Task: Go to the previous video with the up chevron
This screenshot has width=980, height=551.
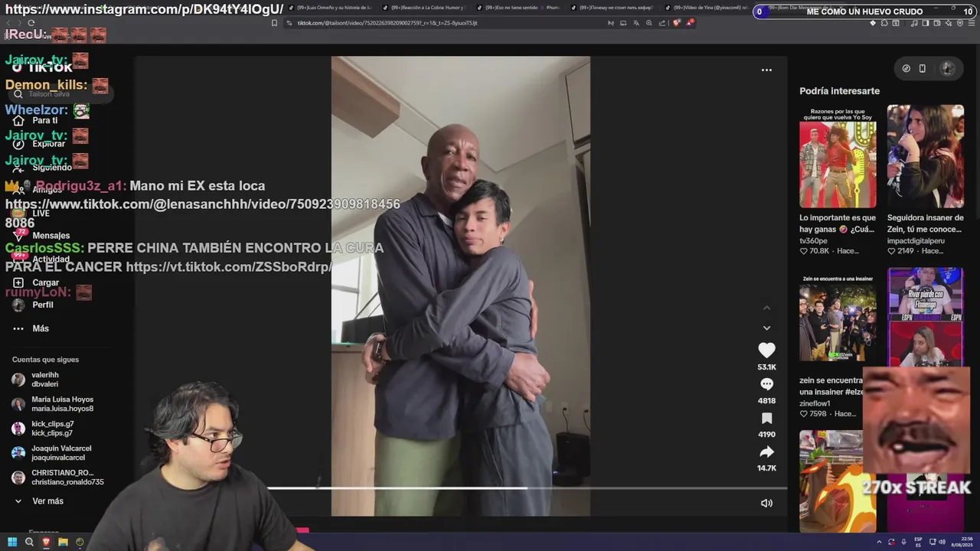Action: coord(766,308)
